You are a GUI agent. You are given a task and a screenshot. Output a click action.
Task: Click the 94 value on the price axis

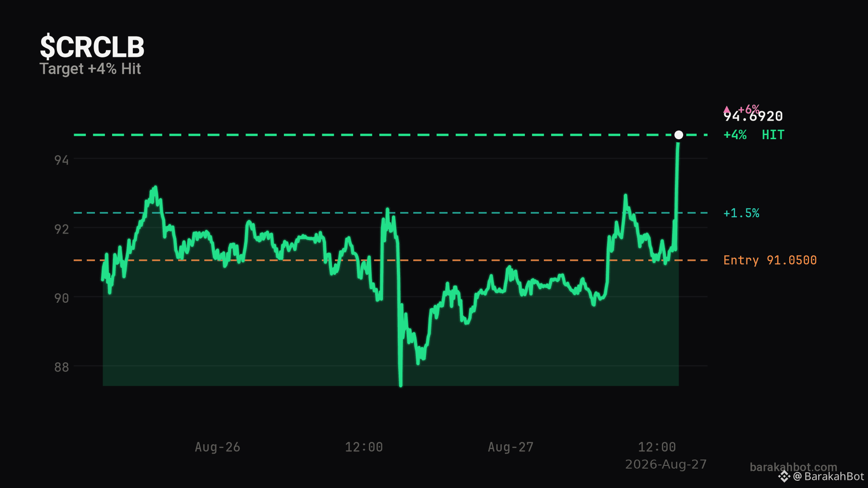click(x=61, y=160)
